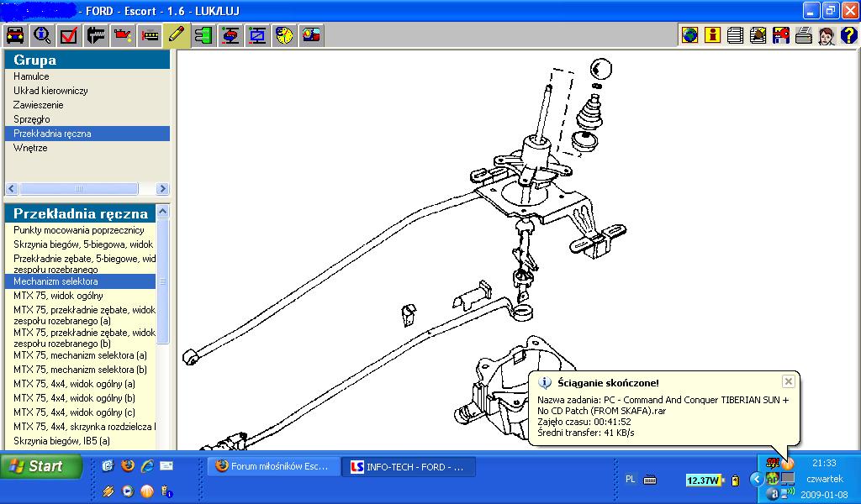This screenshot has width=861, height=504.
Task: Open the yellow clock repair times icon
Action: [x=285, y=35]
